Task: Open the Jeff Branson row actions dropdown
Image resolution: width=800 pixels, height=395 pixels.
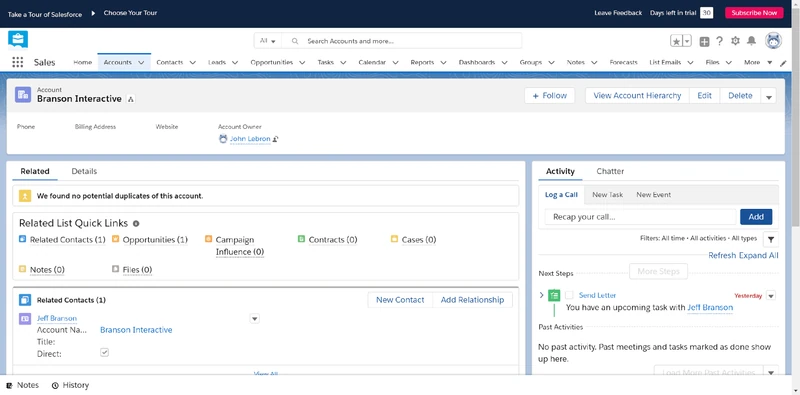Action: (255, 319)
